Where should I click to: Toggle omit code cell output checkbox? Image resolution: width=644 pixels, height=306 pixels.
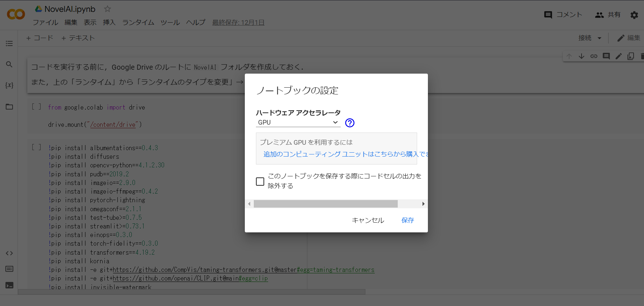coord(260,181)
